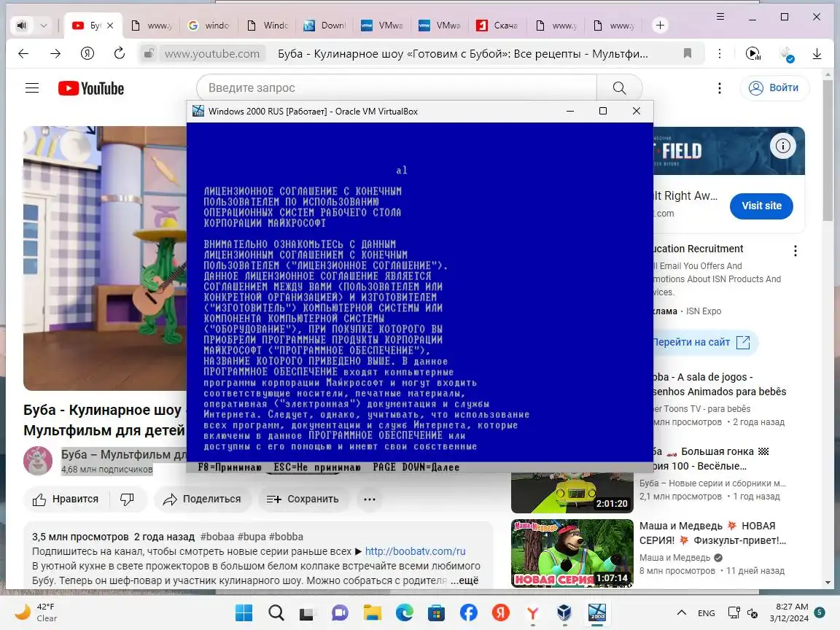Open the video picture-in-picture icon in toolbar

tap(753, 53)
